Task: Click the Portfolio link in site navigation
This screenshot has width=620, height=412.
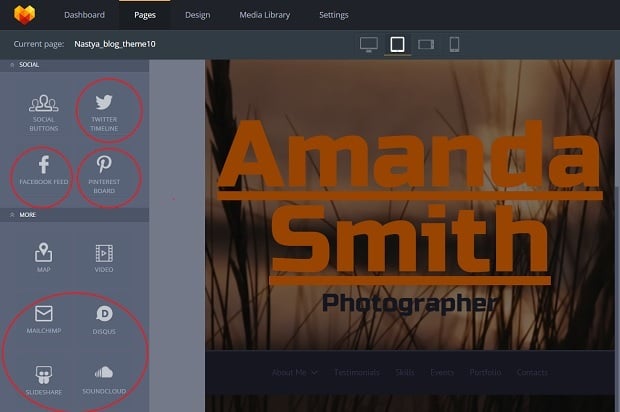Action: [x=485, y=372]
